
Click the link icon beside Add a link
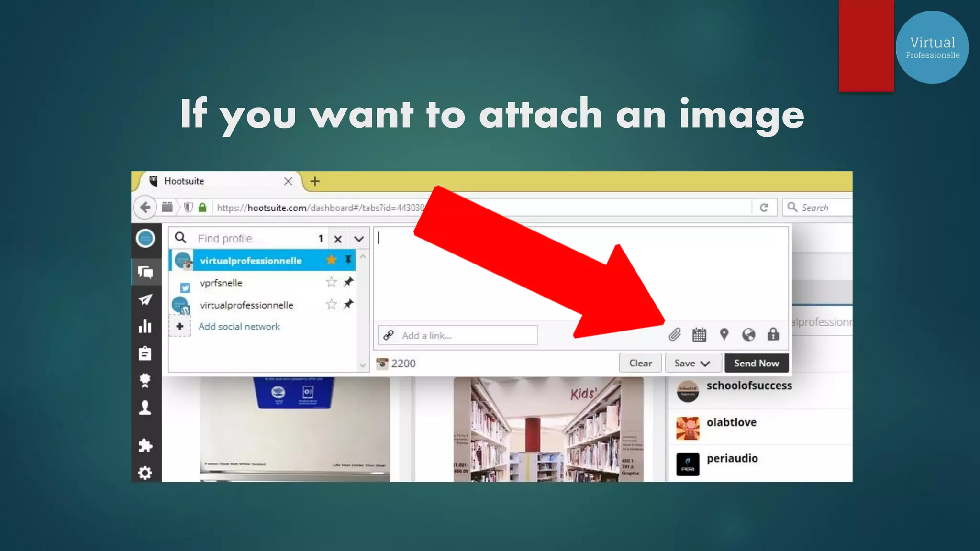tap(389, 335)
